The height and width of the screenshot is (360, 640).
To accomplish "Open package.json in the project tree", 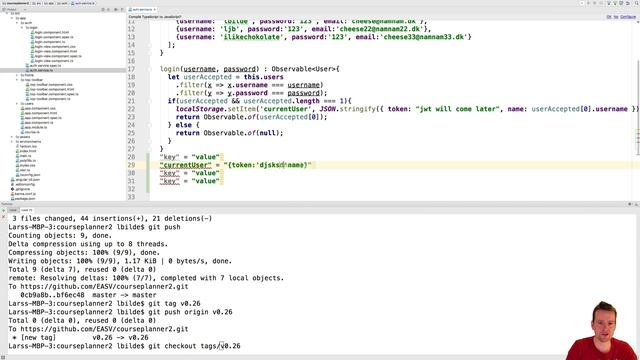I will (24, 199).
